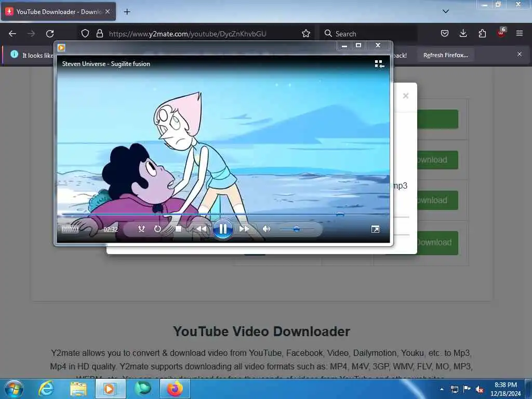This screenshot has height=399, width=532.
Task: Click the green orb taskbar icon
Action: (x=142, y=389)
